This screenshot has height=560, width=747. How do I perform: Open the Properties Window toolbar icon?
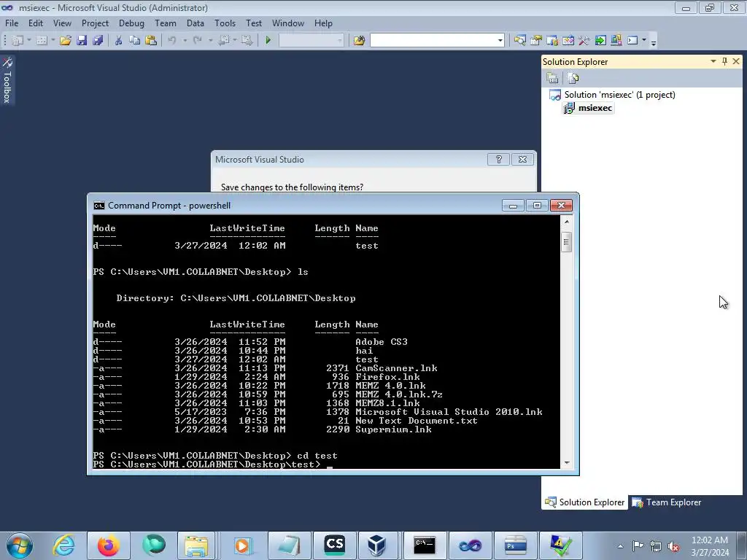tap(536, 41)
